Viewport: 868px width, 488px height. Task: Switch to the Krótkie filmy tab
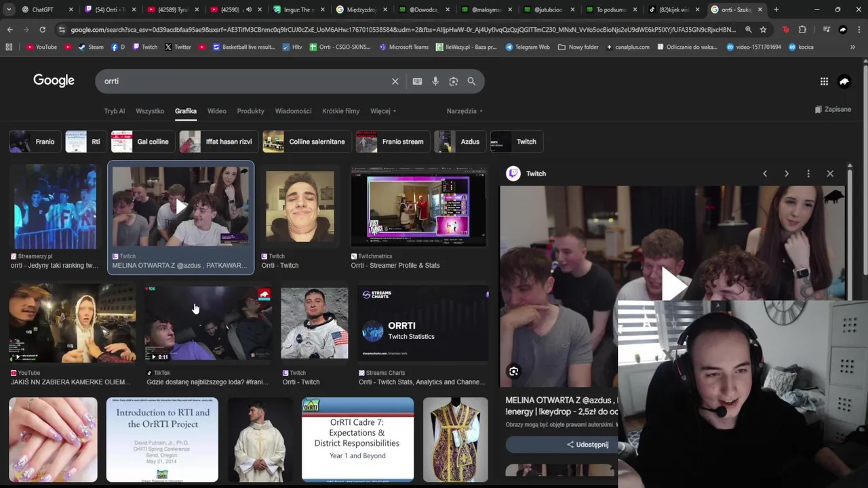(x=341, y=111)
